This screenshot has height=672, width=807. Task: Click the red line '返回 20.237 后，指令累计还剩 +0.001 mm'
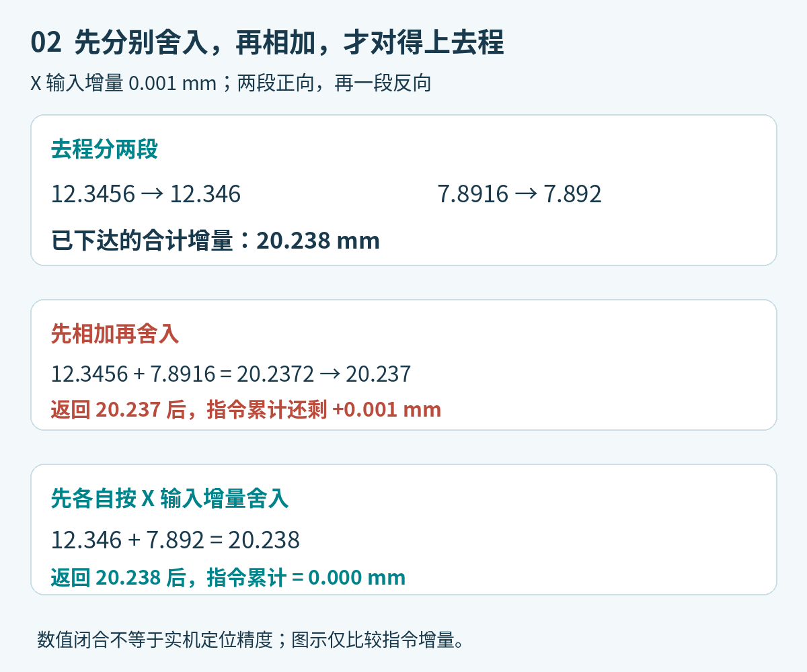[x=246, y=409]
